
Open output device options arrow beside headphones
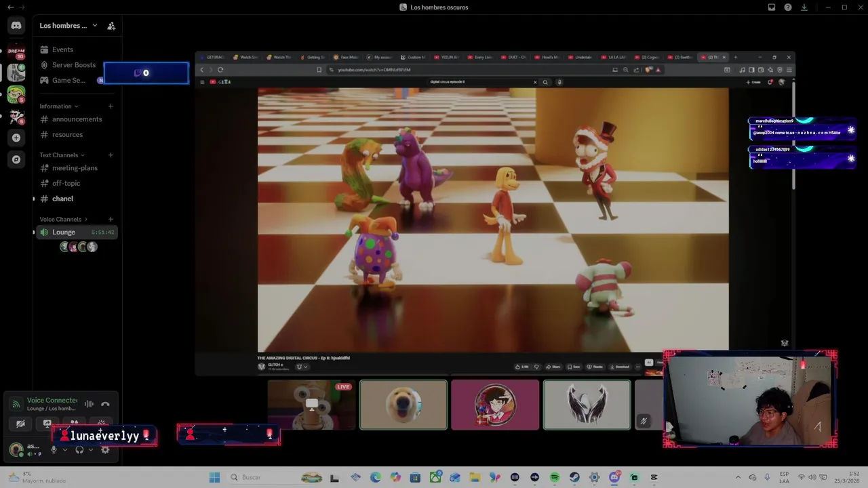coord(91,449)
